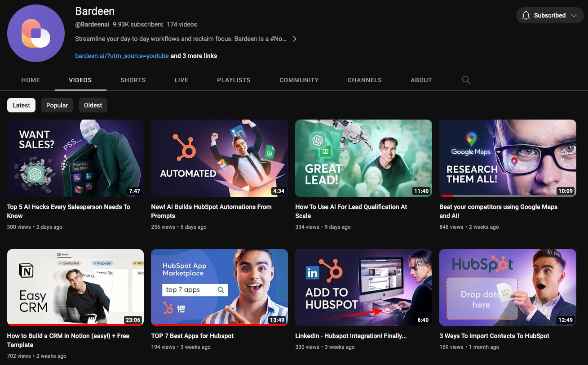The height and width of the screenshot is (365, 588).
Task: Open "Top 5 AI Hacks Every Salesperson Needs To Know"
Action: click(68, 211)
